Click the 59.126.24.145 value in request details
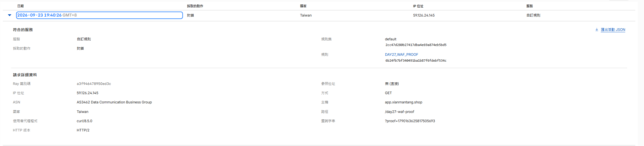The image size is (644, 146). (88, 93)
